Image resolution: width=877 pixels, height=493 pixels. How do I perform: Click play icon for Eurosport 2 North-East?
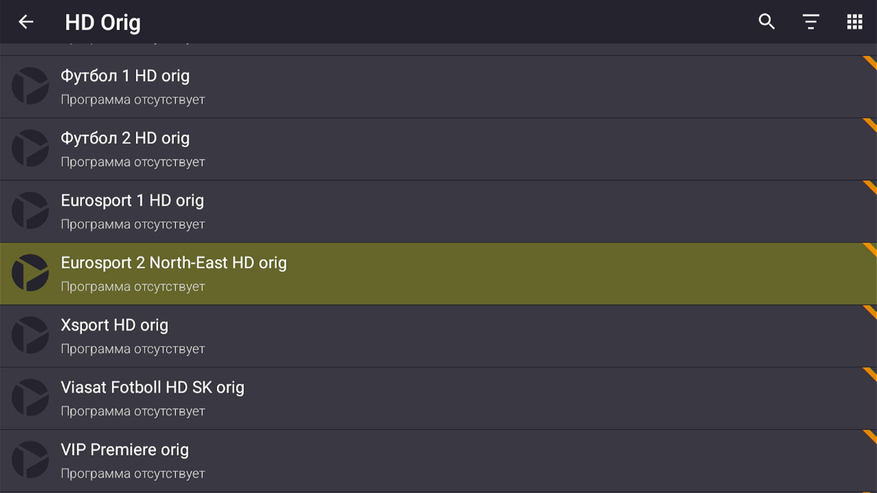tap(30, 274)
